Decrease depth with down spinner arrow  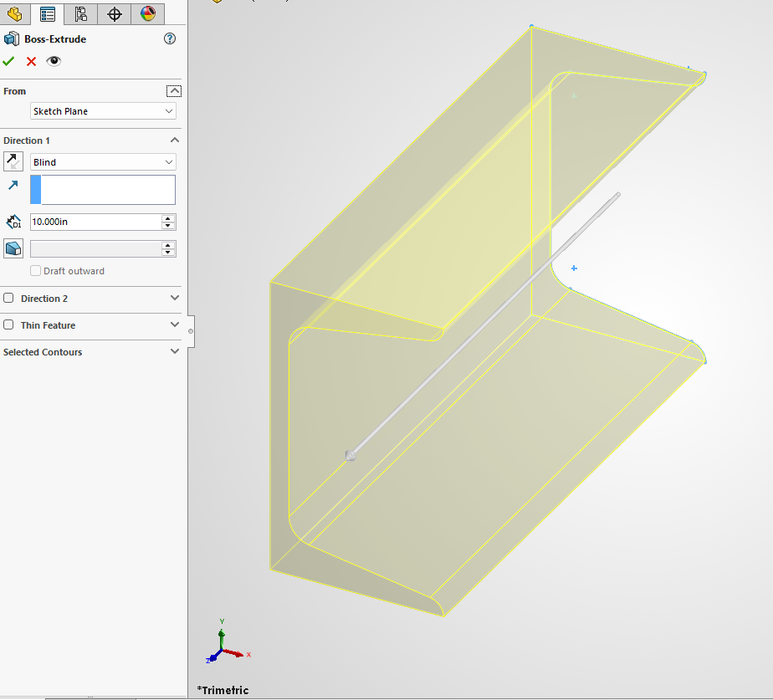[168, 226]
